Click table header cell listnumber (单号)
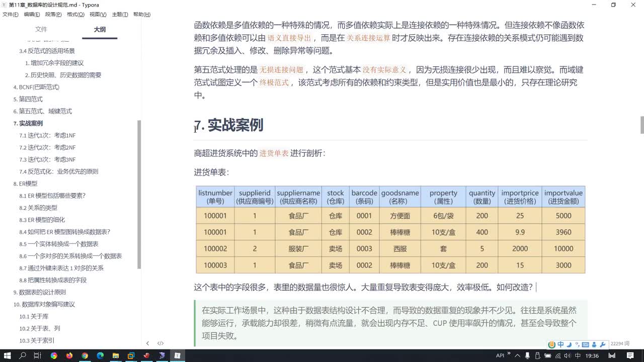The height and width of the screenshot is (362, 644). [215, 197]
